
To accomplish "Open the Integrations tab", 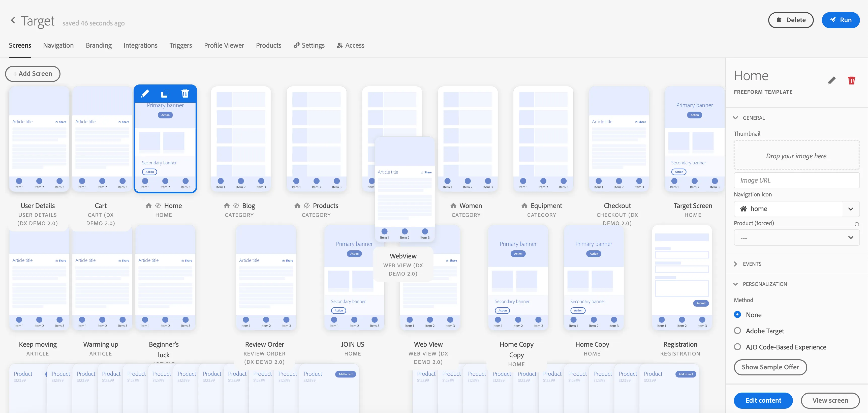I will click(x=140, y=45).
